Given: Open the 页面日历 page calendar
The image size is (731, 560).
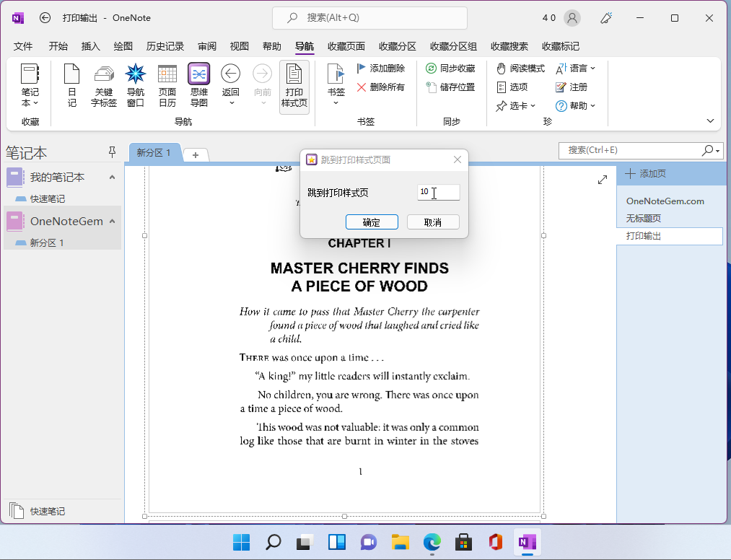Looking at the screenshot, I should coord(167,87).
